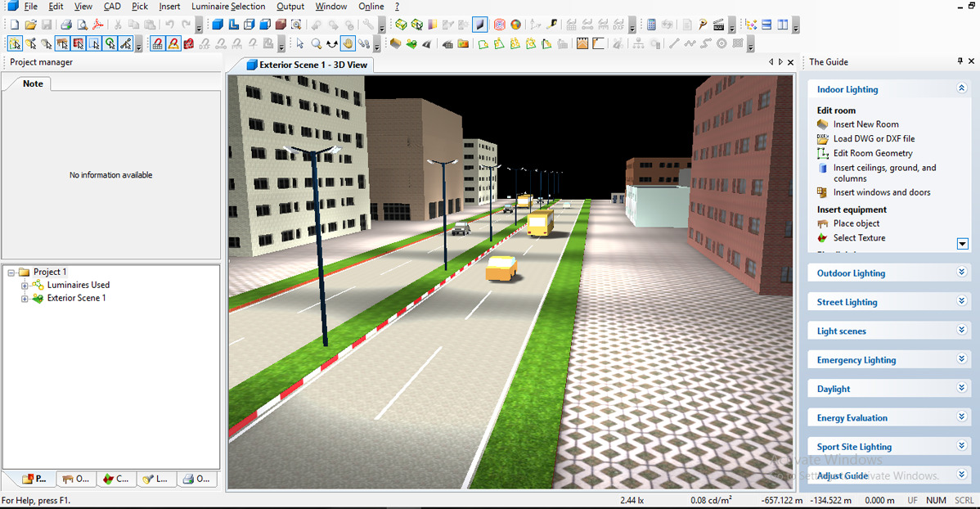Viewport: 980px width, 509px height.
Task: Select Exterior Scene 1 in project tree
Action: [x=76, y=298]
